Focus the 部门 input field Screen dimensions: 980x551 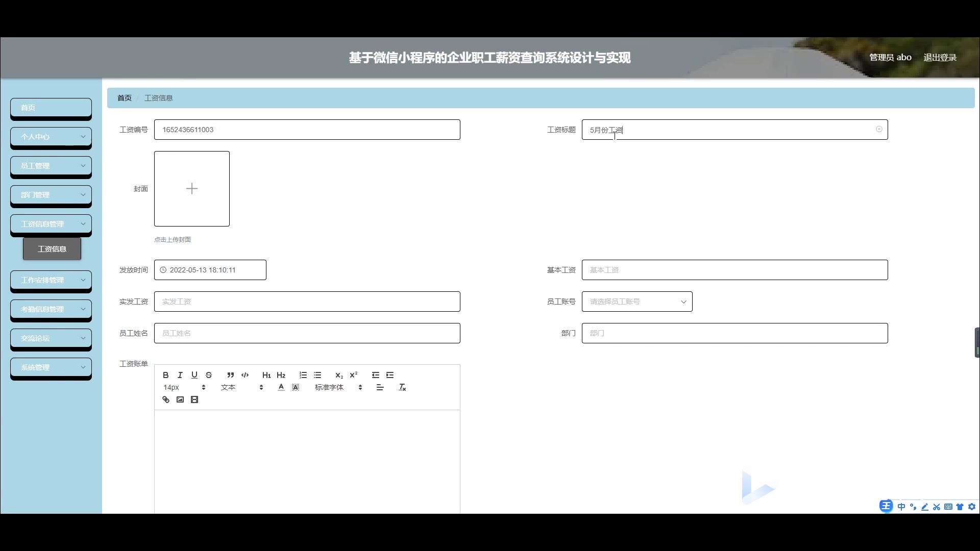(x=735, y=333)
